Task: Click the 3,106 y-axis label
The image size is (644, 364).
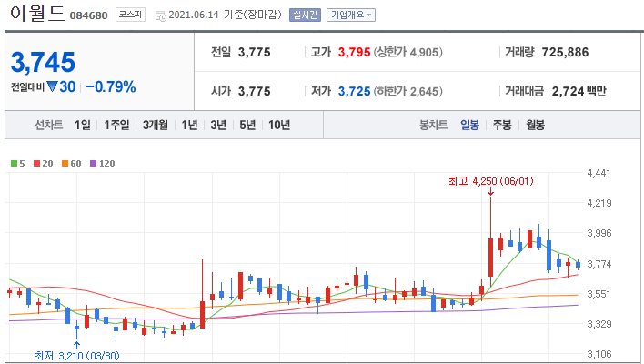Action: [x=599, y=354]
